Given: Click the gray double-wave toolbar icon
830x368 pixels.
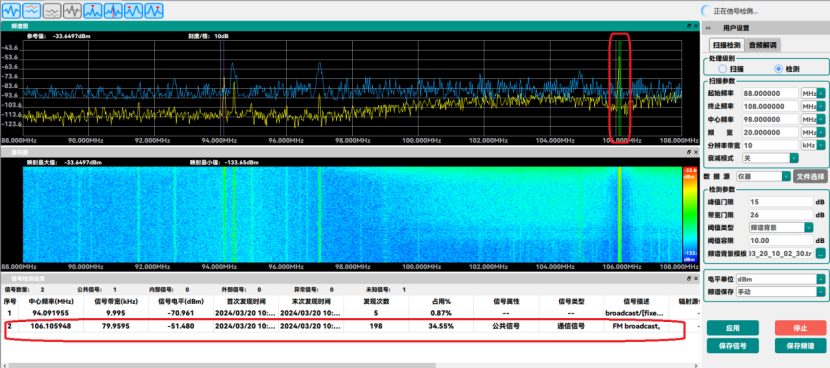Looking at the screenshot, I should (x=52, y=11).
